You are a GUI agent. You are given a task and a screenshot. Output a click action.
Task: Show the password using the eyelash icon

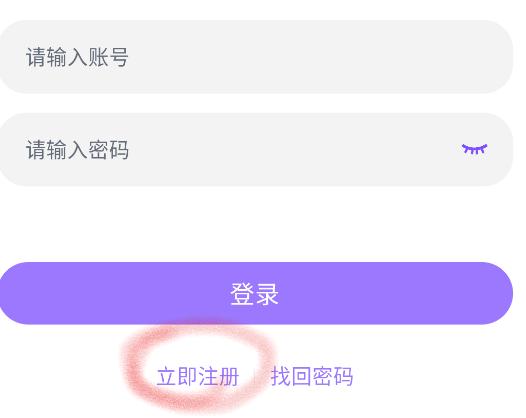(474, 149)
